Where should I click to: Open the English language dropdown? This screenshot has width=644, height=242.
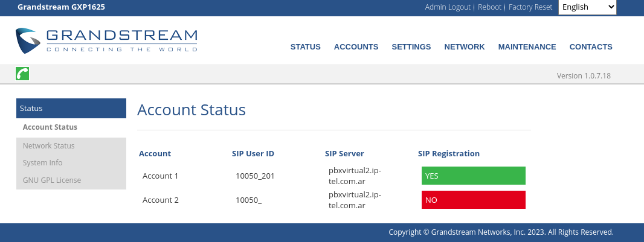(587, 7)
